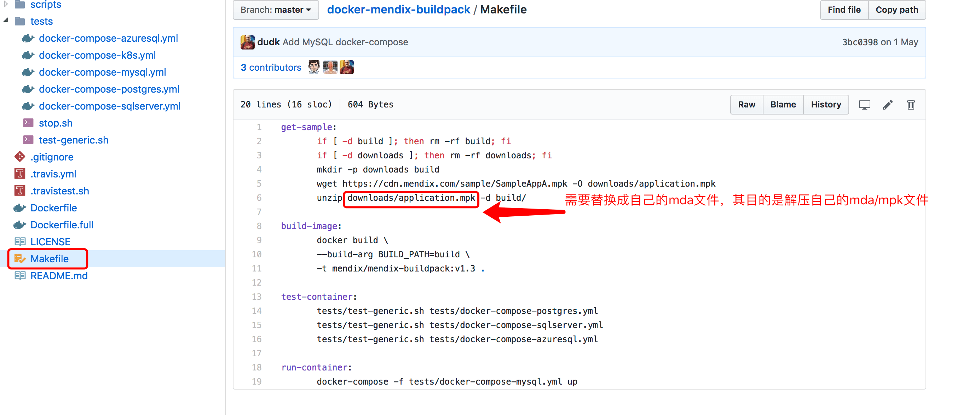Click the Makefile icon in file tree

click(20, 259)
